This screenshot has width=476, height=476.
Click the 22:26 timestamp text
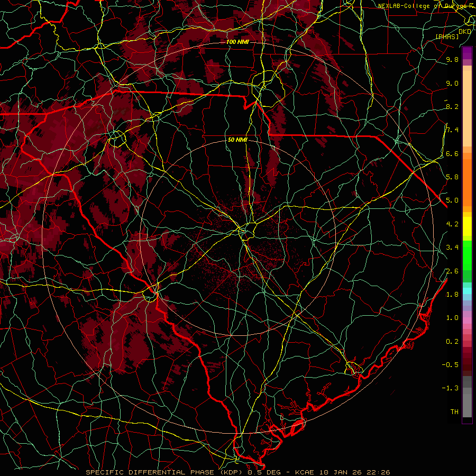click(x=378, y=472)
